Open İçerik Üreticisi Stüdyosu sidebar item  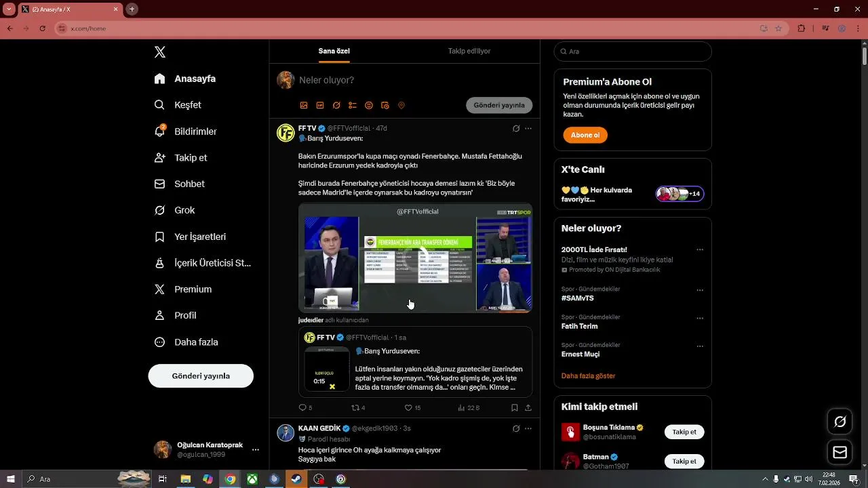tap(203, 263)
